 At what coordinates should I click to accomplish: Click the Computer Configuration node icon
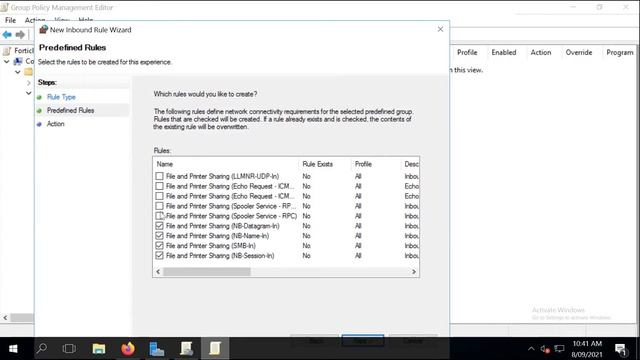pyautogui.click(x=18, y=61)
